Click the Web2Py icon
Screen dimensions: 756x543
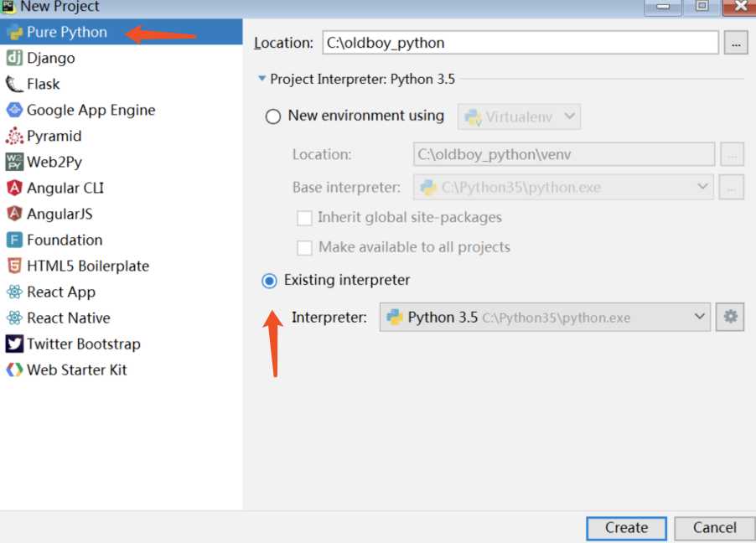coord(14,162)
